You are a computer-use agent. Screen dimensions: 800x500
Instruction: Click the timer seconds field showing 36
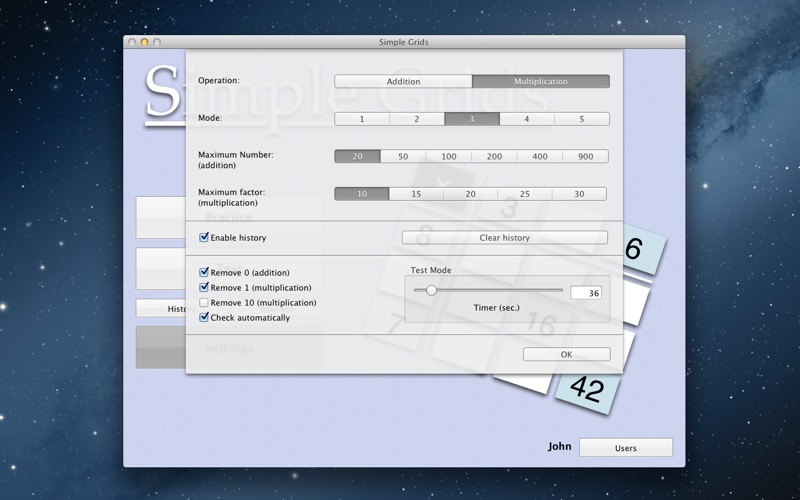(x=586, y=293)
